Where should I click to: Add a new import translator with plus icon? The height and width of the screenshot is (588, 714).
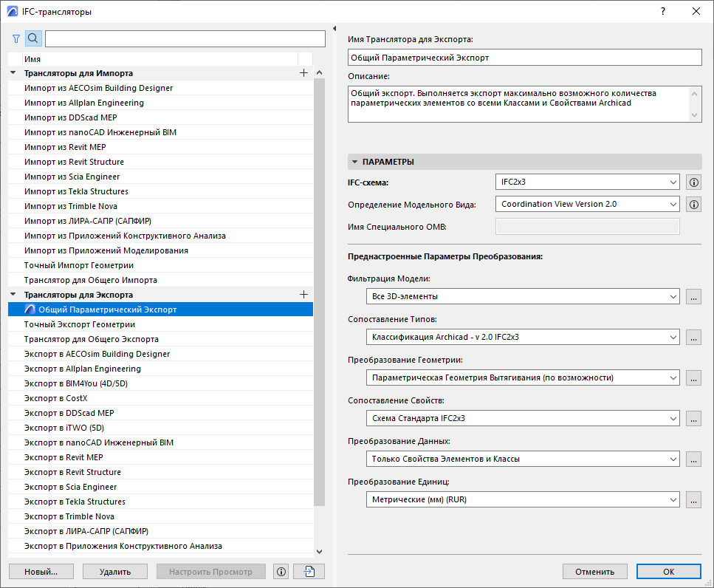(x=303, y=73)
